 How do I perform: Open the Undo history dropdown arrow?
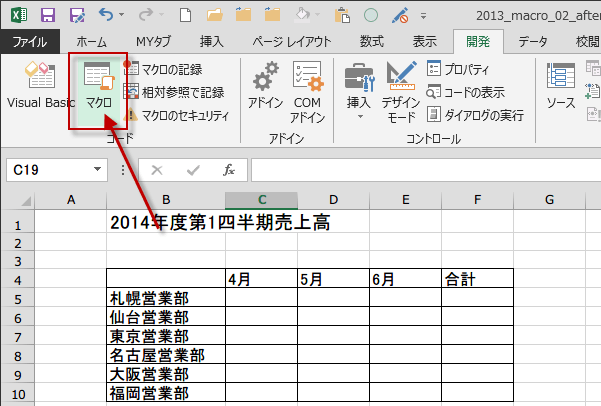tap(122, 15)
